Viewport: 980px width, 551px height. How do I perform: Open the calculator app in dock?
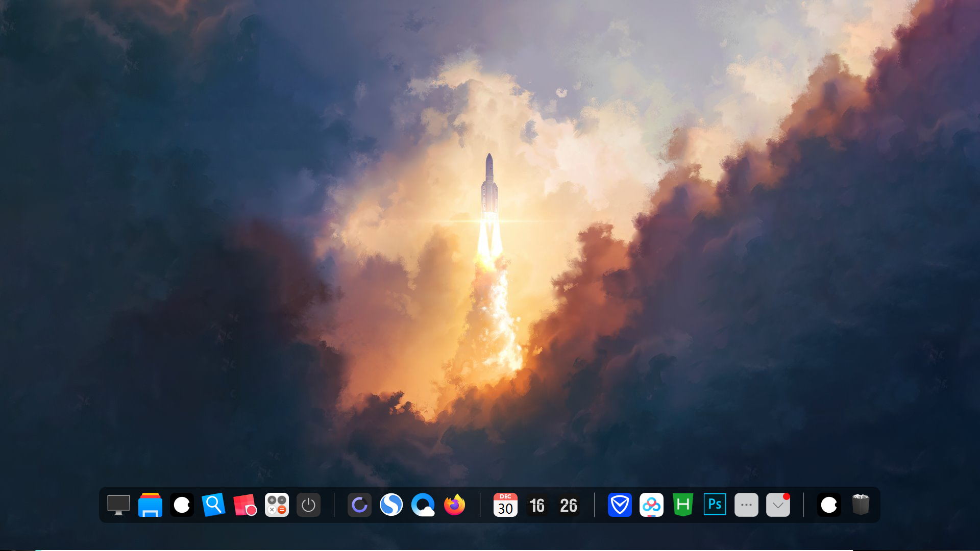coord(277,505)
